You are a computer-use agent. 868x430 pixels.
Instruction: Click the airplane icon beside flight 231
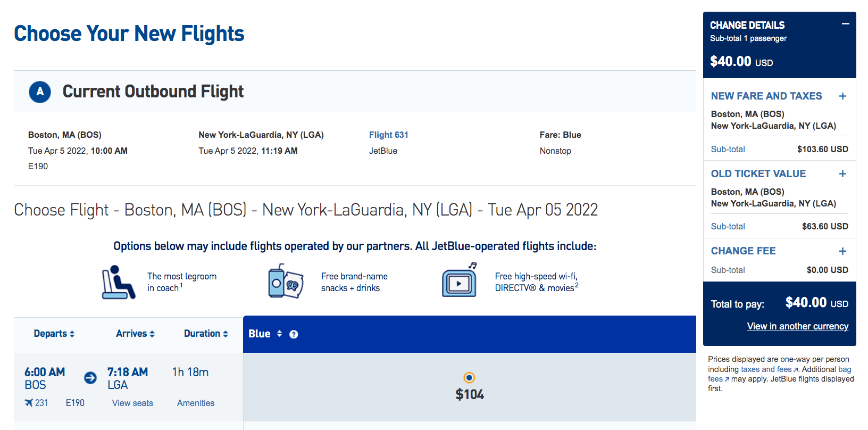(x=29, y=403)
